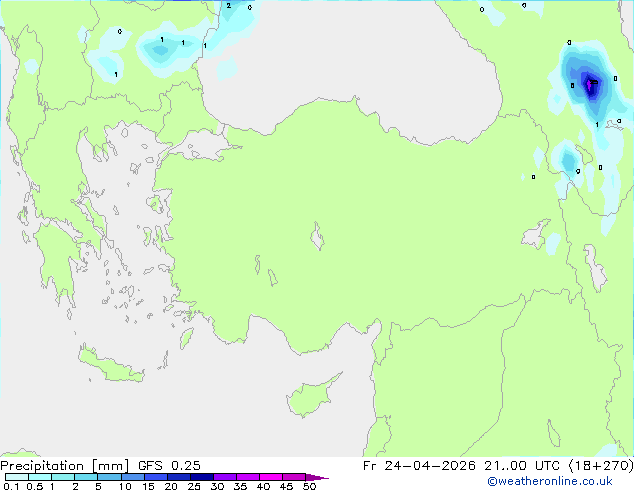Click the "GFS 0.25" model label
This screenshot has height=490, width=634.
[x=169, y=466]
